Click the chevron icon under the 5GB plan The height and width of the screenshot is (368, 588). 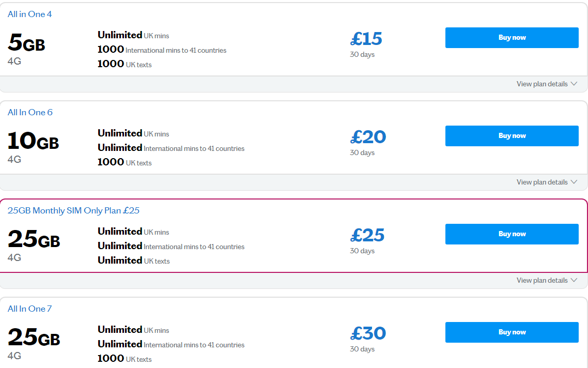(574, 84)
